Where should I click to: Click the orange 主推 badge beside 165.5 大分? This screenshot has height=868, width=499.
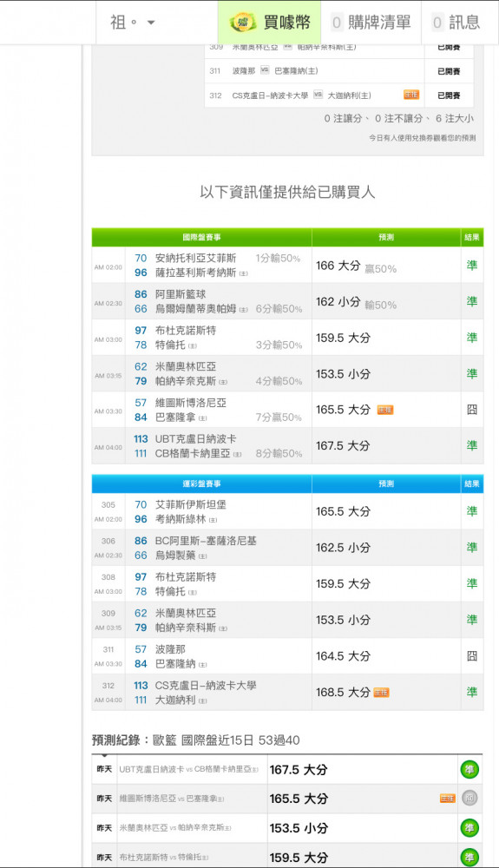(x=385, y=411)
